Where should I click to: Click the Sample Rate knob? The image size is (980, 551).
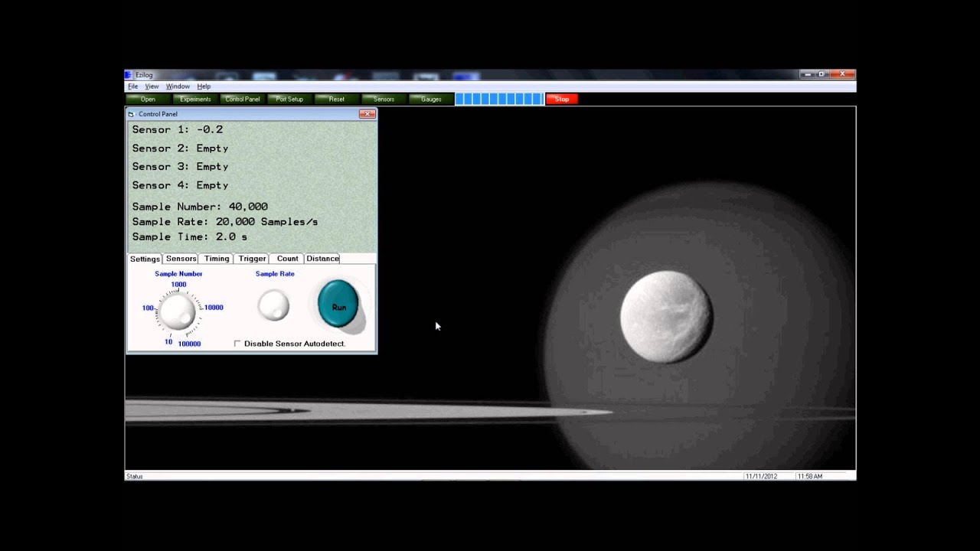tap(273, 305)
